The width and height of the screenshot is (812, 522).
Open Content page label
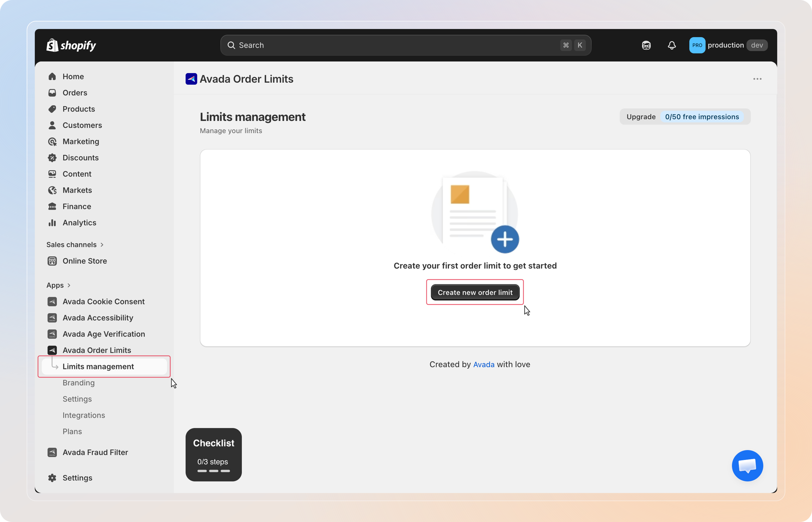pos(77,174)
